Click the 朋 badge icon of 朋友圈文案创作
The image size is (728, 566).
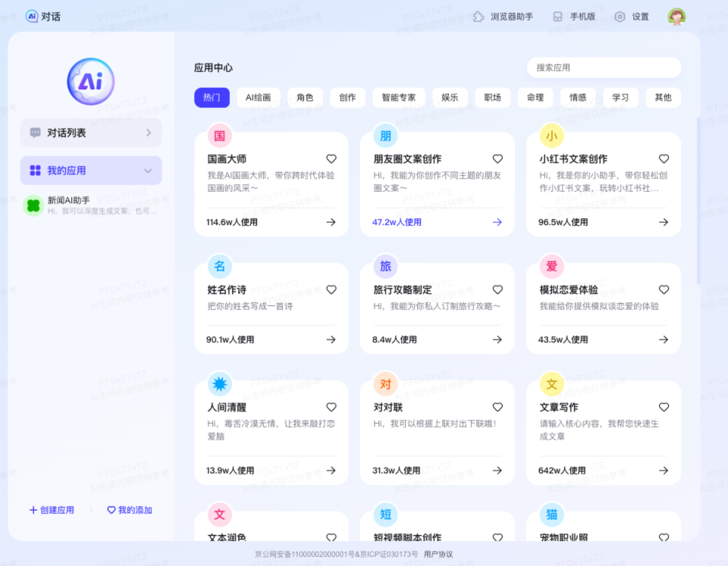tap(386, 136)
